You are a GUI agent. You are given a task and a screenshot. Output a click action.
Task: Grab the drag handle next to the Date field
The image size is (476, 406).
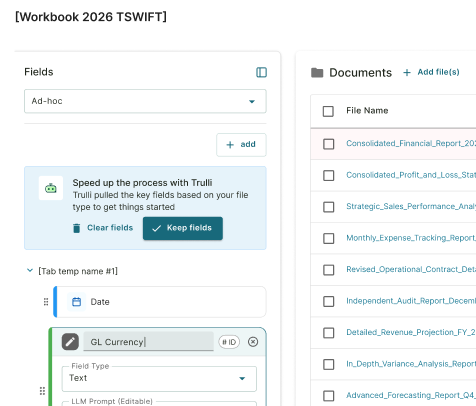pos(46,302)
